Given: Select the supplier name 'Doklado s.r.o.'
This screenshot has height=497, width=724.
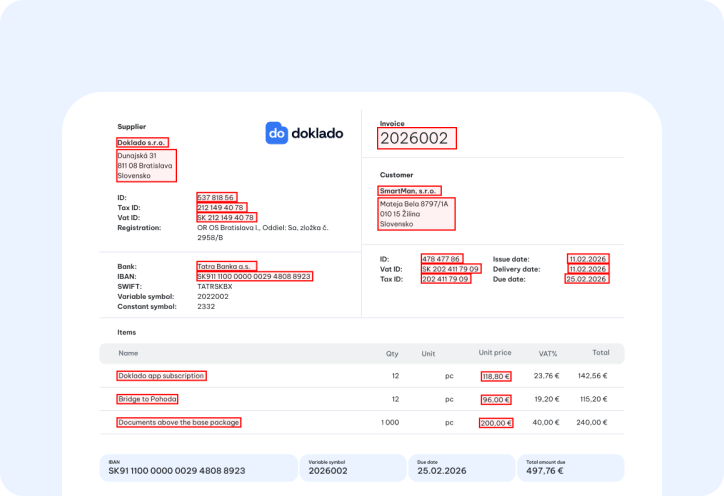Looking at the screenshot, I should (x=141, y=142).
